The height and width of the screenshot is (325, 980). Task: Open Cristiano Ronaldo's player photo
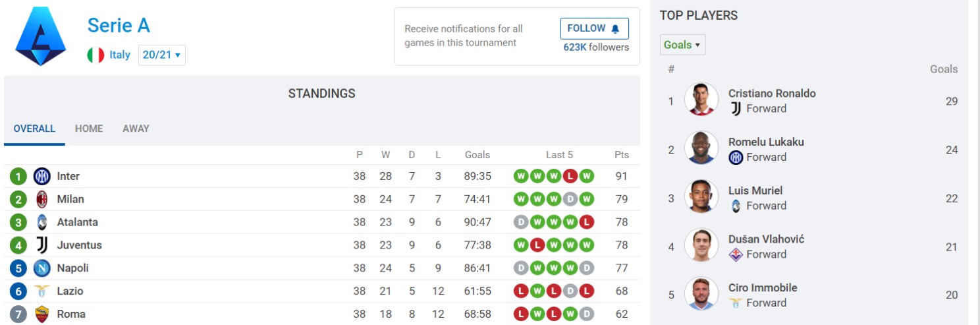[701, 100]
